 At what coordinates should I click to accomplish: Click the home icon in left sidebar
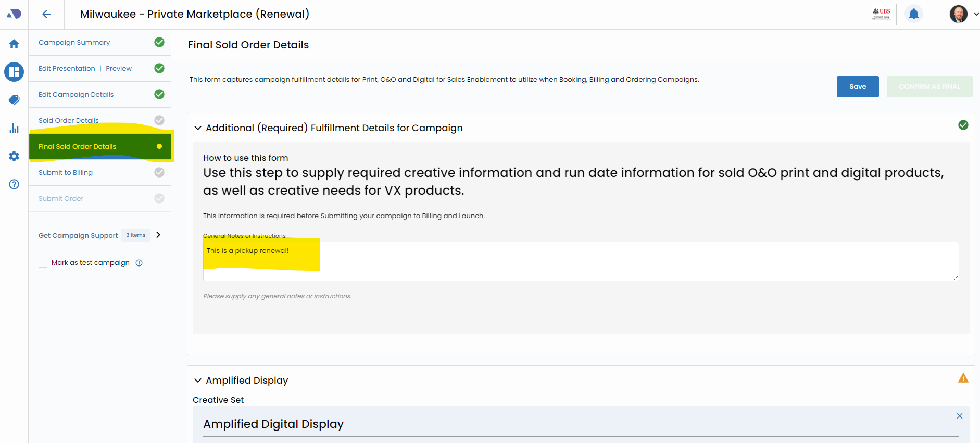coord(14,44)
